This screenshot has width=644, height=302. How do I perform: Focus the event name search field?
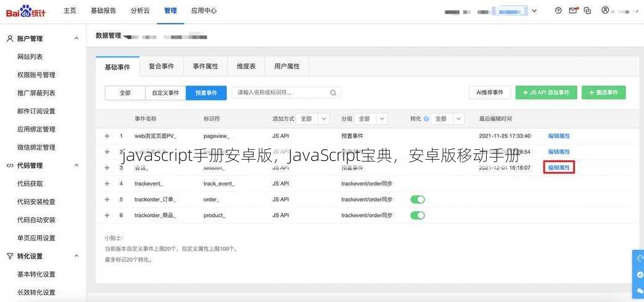click(x=287, y=92)
